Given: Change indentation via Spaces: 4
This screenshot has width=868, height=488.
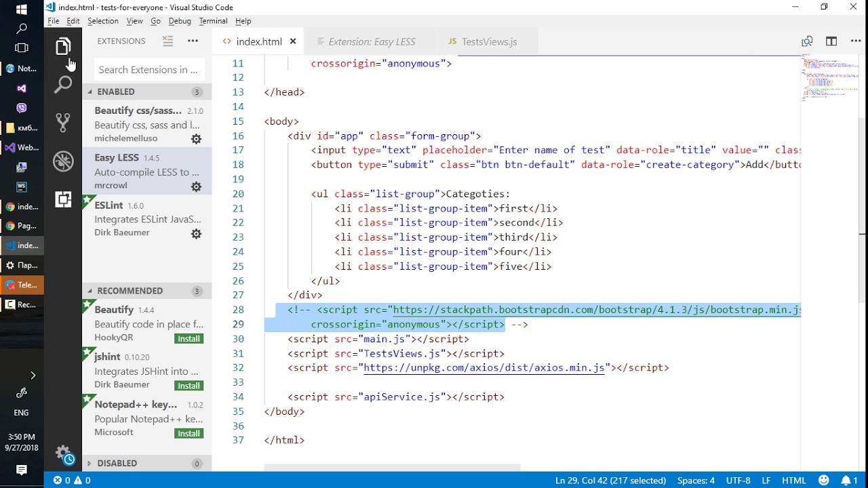Looking at the screenshot, I should 696,481.
